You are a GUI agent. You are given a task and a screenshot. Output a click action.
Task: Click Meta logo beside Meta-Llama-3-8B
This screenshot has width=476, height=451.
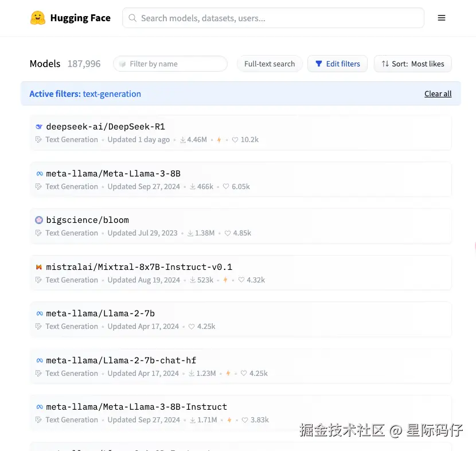coord(40,174)
